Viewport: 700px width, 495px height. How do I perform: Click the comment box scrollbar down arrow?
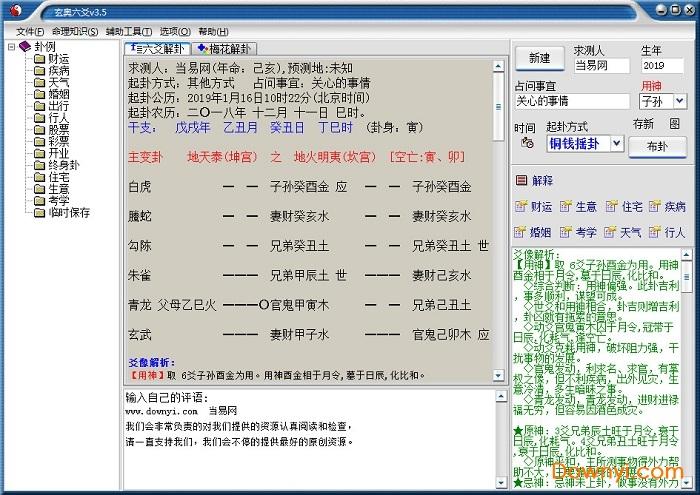point(501,483)
